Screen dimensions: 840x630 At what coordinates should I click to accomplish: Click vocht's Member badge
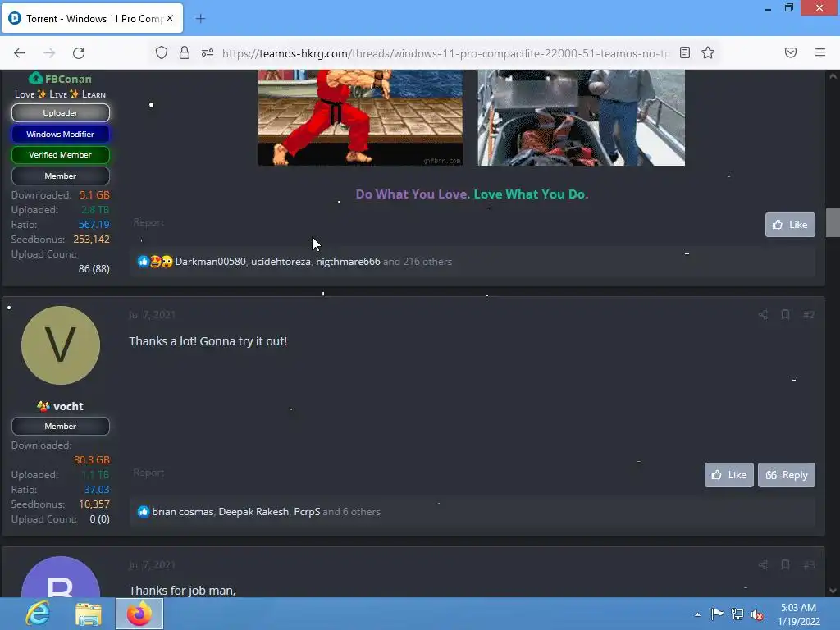pos(61,427)
